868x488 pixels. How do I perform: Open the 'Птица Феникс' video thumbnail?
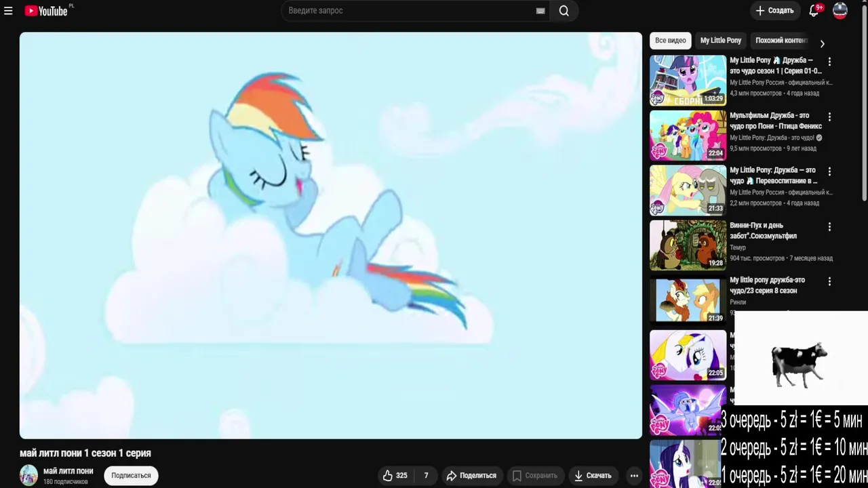(688, 136)
